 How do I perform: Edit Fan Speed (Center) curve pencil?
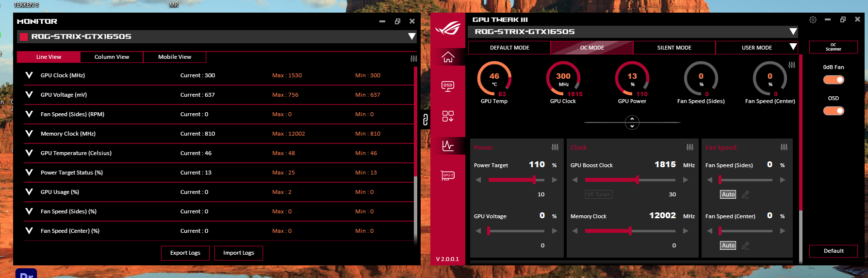coord(746,245)
